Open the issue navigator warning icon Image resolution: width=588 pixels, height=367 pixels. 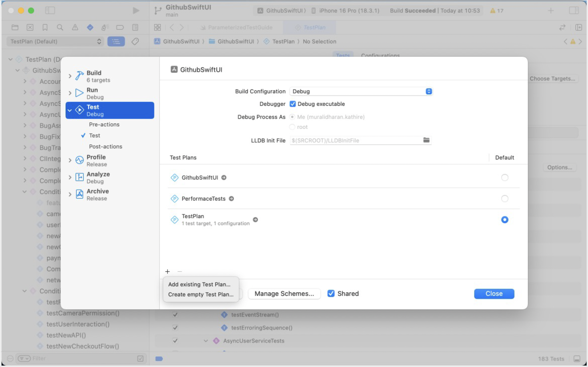click(75, 27)
